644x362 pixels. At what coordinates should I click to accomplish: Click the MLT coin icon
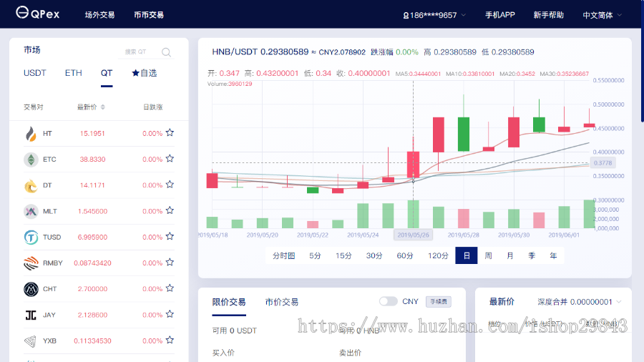31,211
